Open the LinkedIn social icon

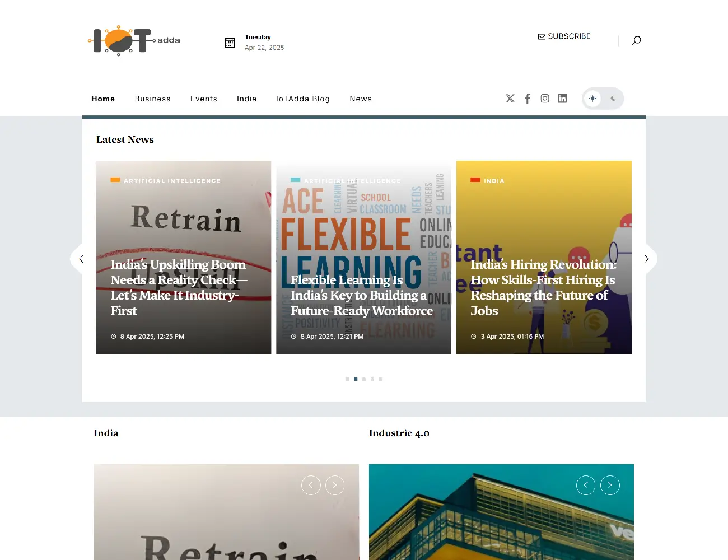(562, 99)
